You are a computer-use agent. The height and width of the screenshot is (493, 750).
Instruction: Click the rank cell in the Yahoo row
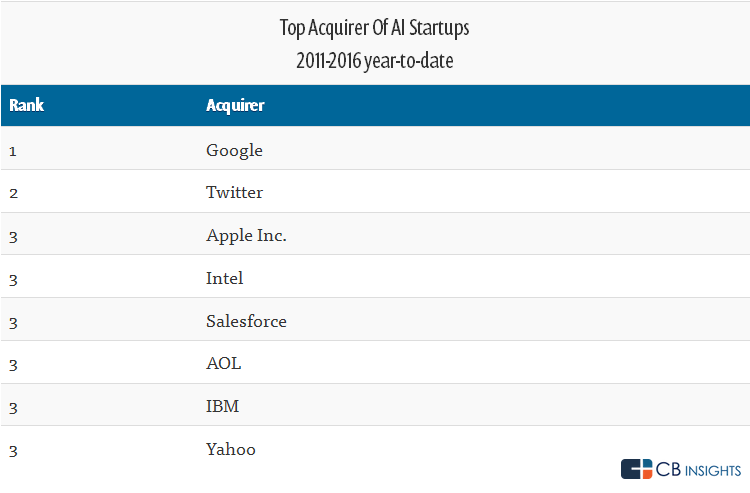click(14, 449)
